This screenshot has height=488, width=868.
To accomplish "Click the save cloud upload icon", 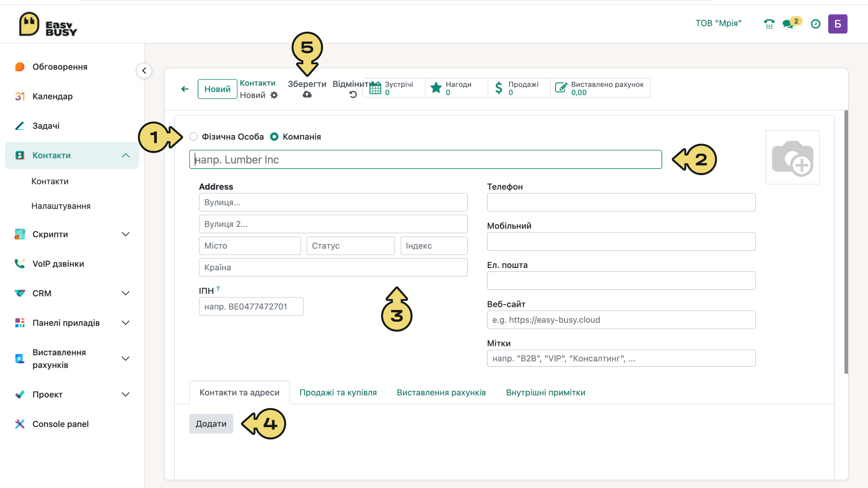I will point(307,94).
